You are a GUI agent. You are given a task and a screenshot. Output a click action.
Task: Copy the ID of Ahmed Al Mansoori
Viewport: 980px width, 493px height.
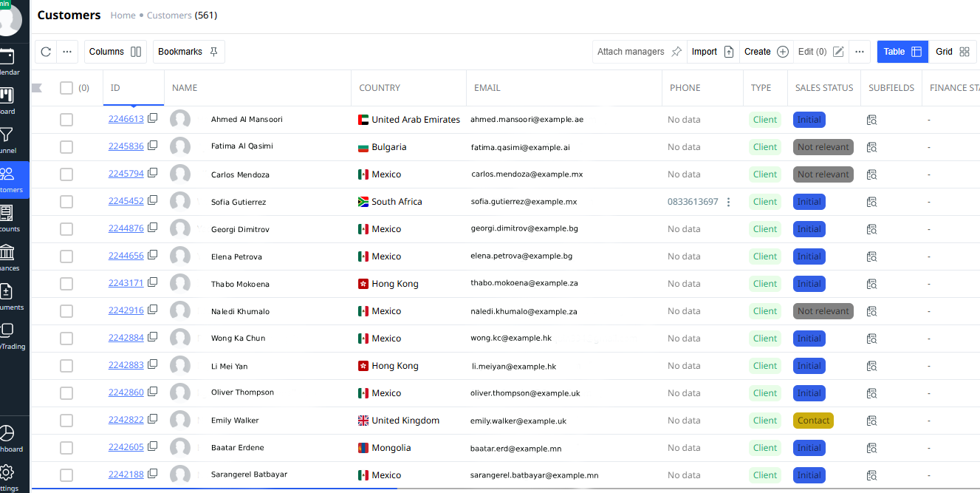tap(152, 118)
